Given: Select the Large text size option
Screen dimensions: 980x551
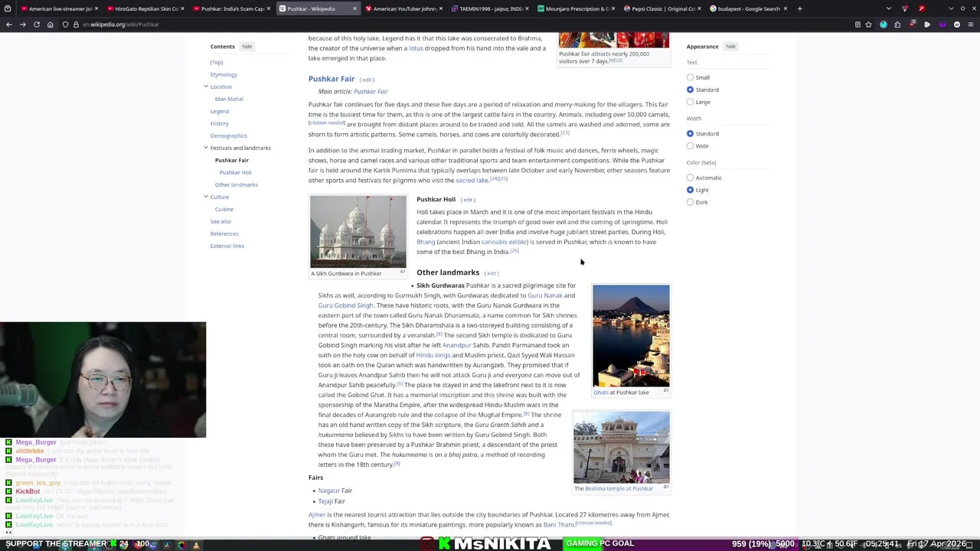Looking at the screenshot, I should (x=690, y=102).
